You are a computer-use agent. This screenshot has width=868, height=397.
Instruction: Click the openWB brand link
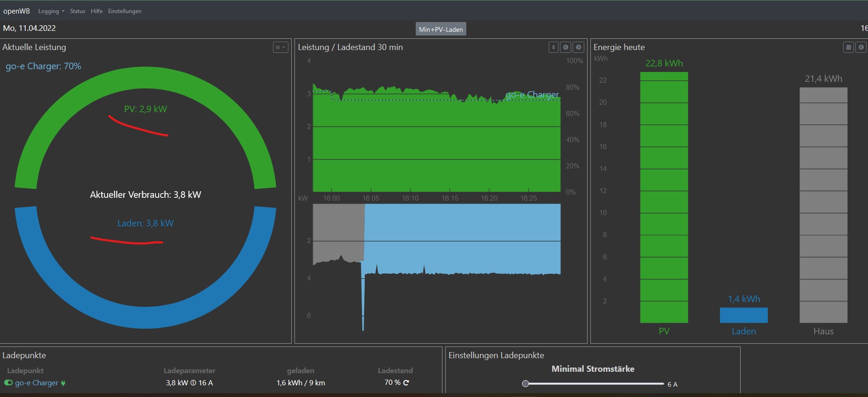click(x=16, y=11)
